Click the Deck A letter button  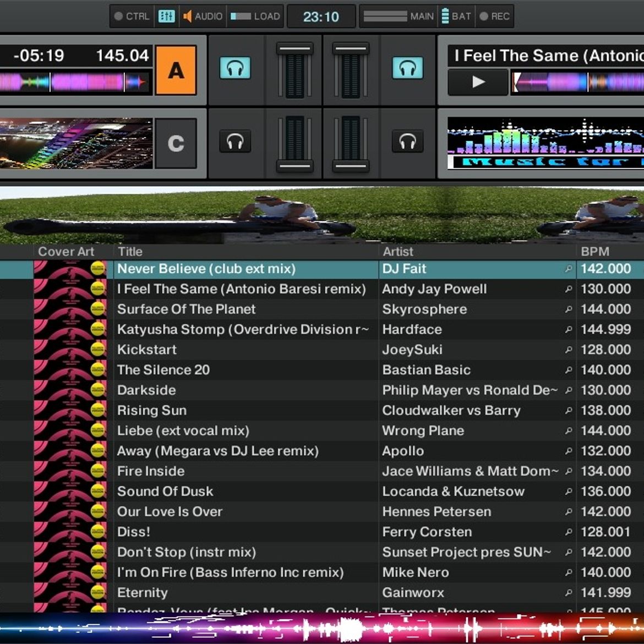point(175,70)
